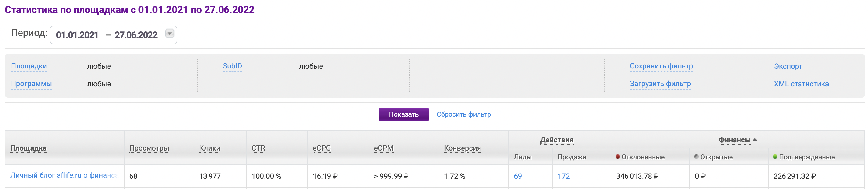Open the SubID filter selector
868x189 pixels.
(232, 66)
